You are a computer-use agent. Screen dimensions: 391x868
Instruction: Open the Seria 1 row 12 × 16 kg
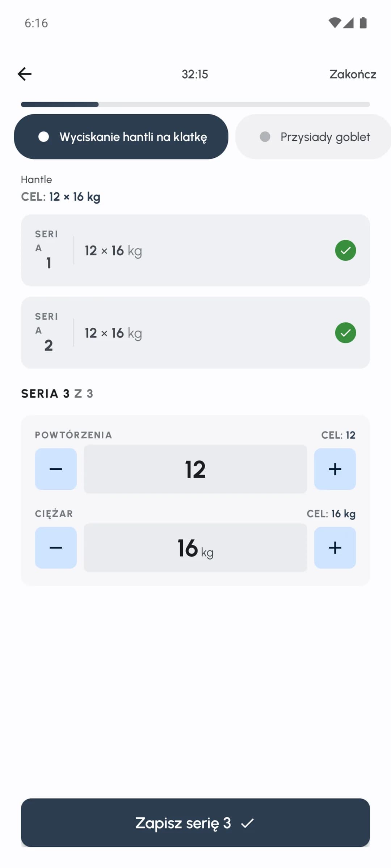coord(195,250)
